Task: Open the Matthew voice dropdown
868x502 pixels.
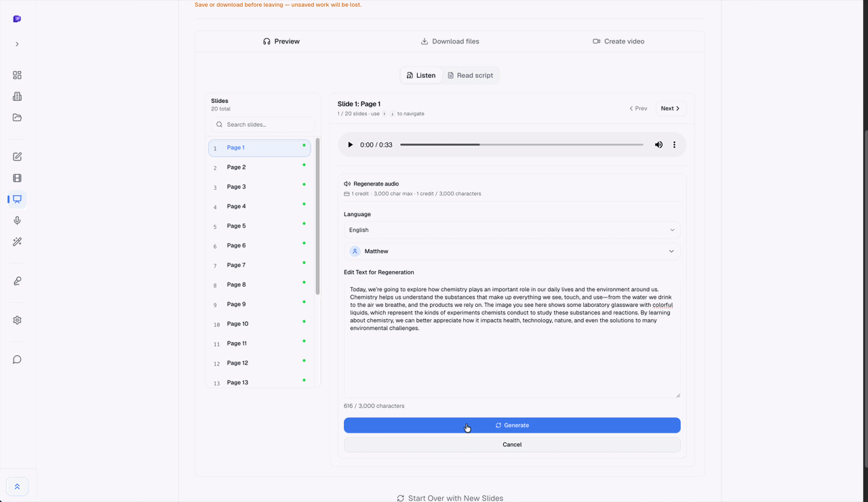Action: tap(512, 251)
